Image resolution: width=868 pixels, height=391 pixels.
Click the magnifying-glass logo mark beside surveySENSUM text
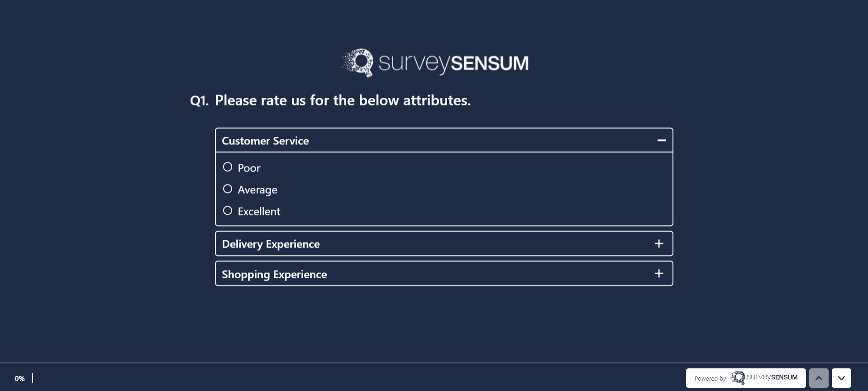(x=358, y=62)
